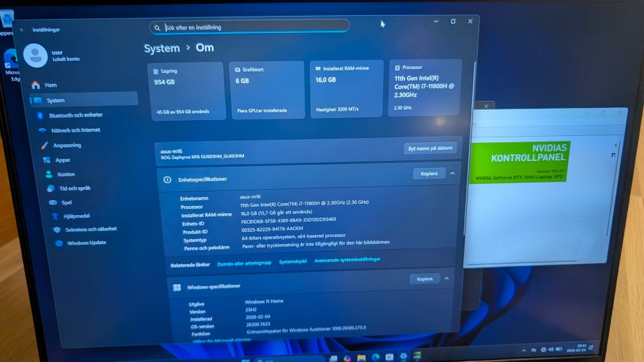Click the Utgåva value Windows 11 Home

264,301
